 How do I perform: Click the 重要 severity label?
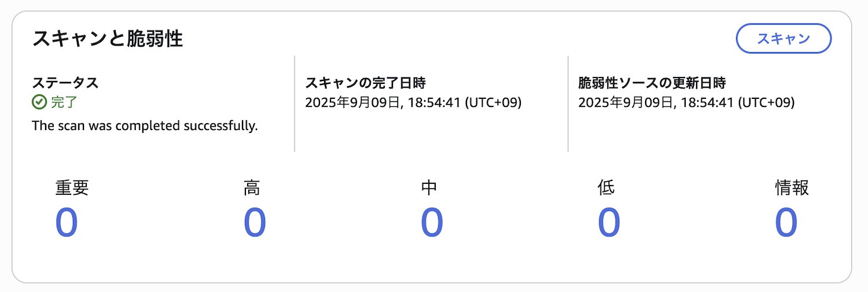(x=72, y=188)
